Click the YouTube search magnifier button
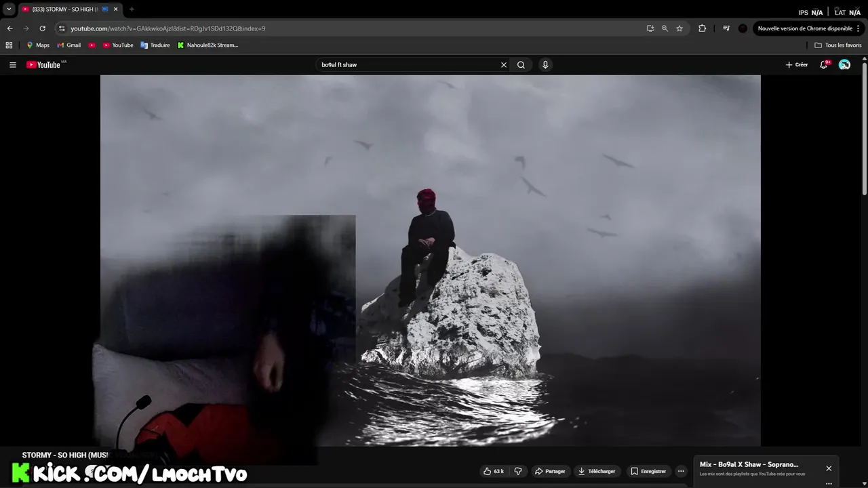868x488 pixels. pos(521,65)
